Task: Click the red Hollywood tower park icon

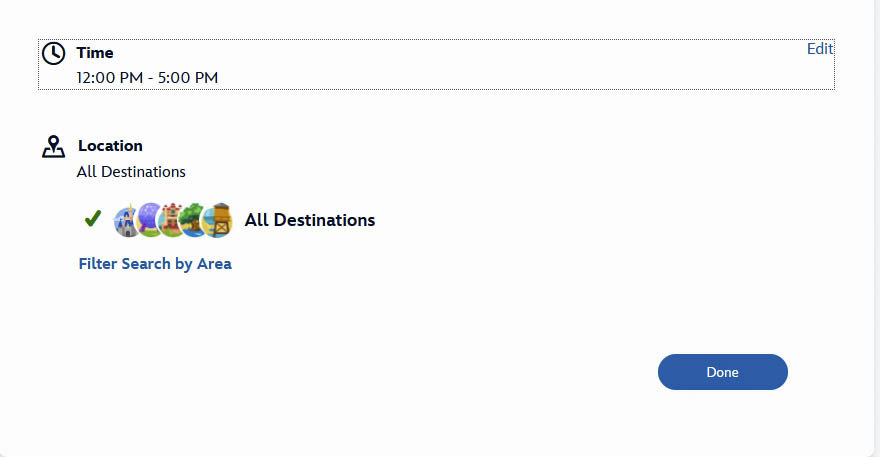Action: (x=171, y=220)
